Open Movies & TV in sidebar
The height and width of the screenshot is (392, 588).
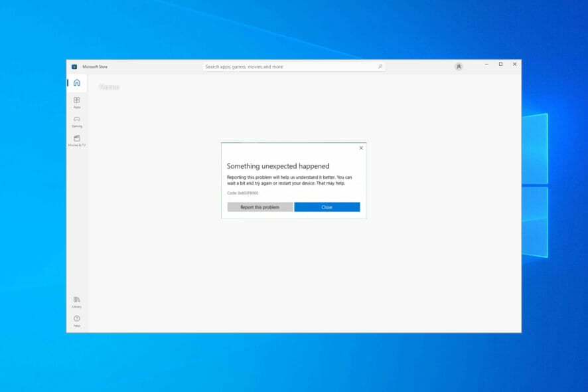77,141
